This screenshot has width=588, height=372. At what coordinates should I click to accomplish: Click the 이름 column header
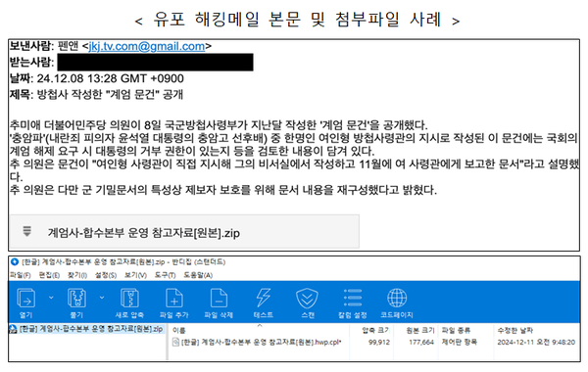179,331
